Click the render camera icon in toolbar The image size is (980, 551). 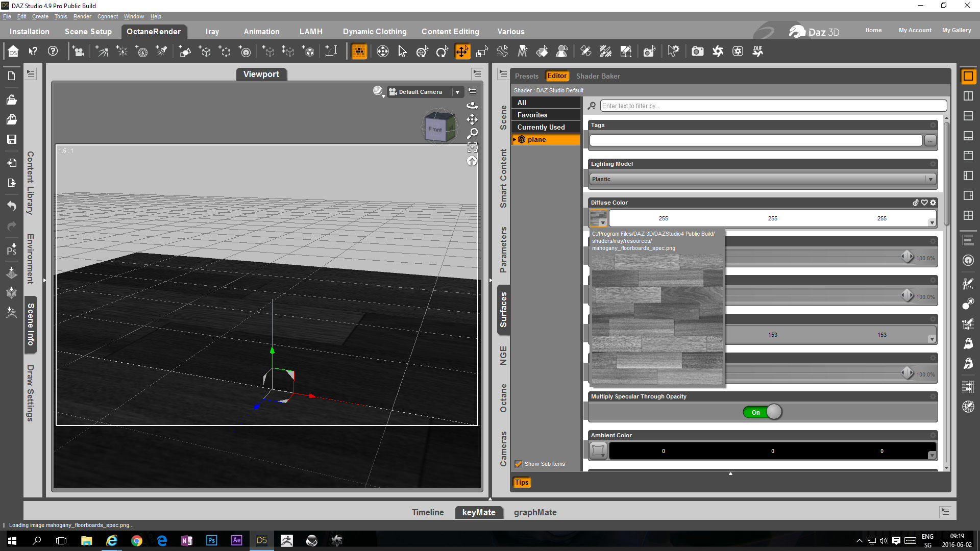click(x=697, y=52)
